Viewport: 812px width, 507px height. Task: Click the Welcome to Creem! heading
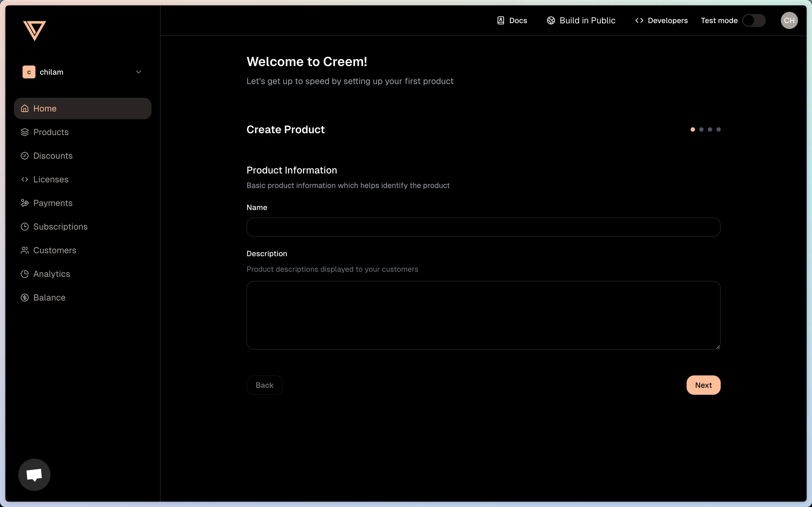tap(307, 62)
